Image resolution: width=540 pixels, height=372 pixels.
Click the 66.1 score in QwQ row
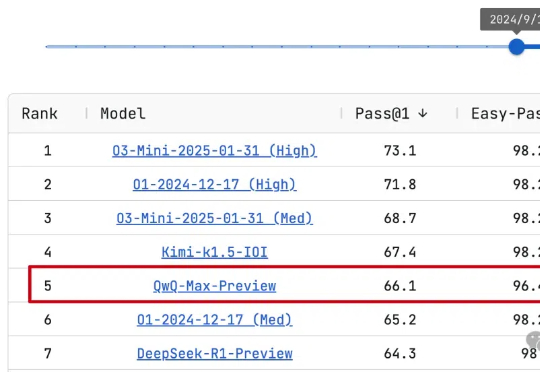[400, 286]
